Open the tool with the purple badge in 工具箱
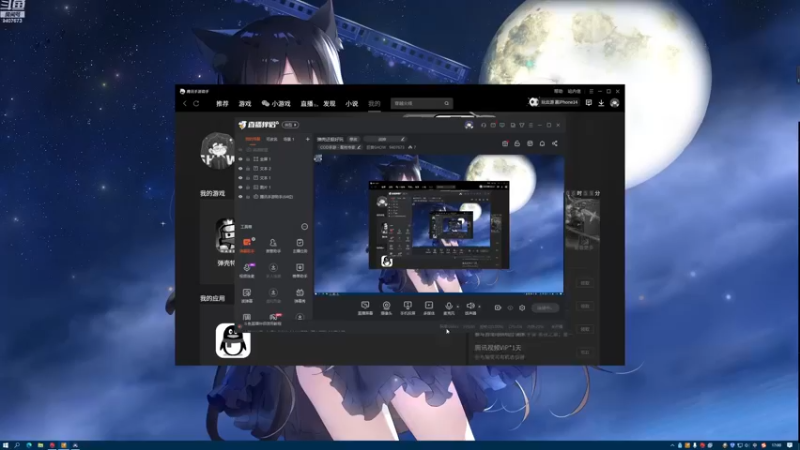Screen dimensions: 800x450 pos(247,270)
